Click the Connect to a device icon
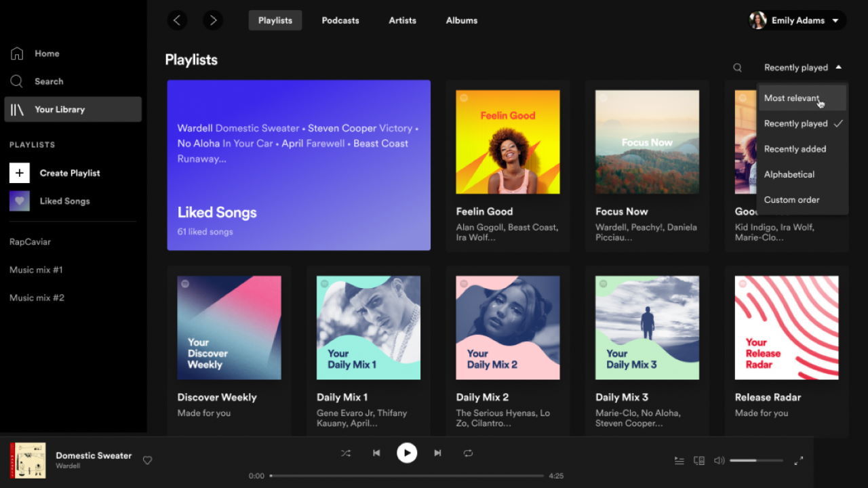The image size is (868, 488). click(698, 460)
